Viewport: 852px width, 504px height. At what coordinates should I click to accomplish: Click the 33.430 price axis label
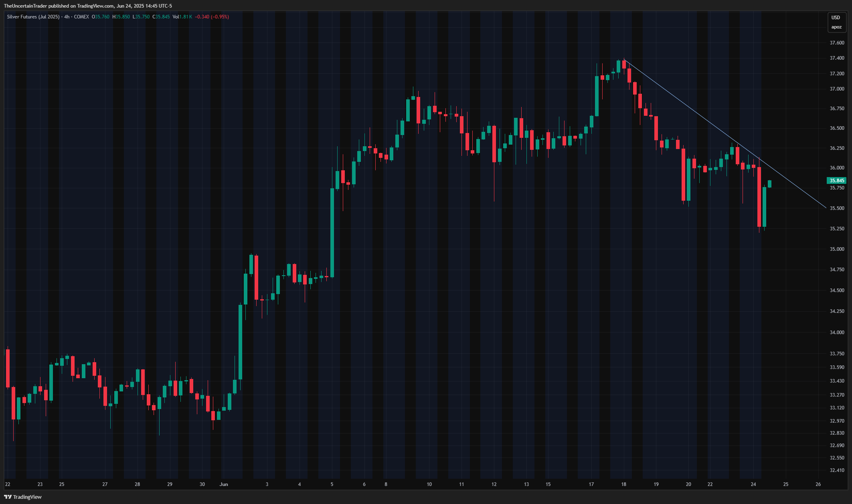pyautogui.click(x=837, y=381)
